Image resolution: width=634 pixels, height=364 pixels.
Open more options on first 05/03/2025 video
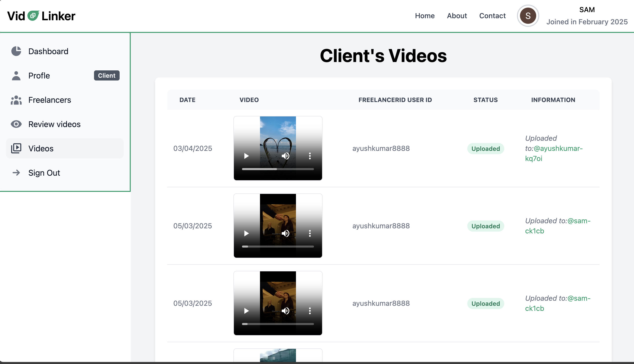(x=310, y=233)
